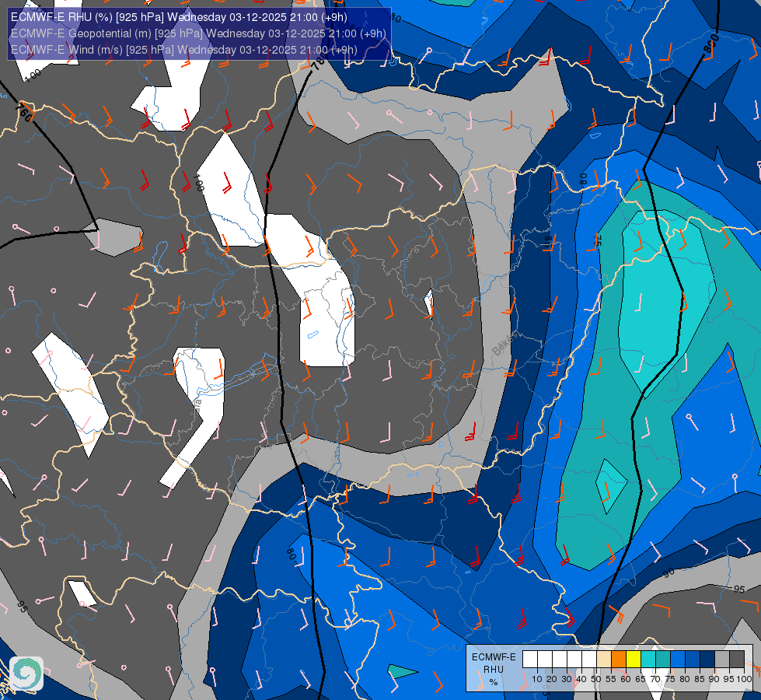
Task: Select the ECMWF-E Wind (m/s) layer title
Action: click(184, 50)
